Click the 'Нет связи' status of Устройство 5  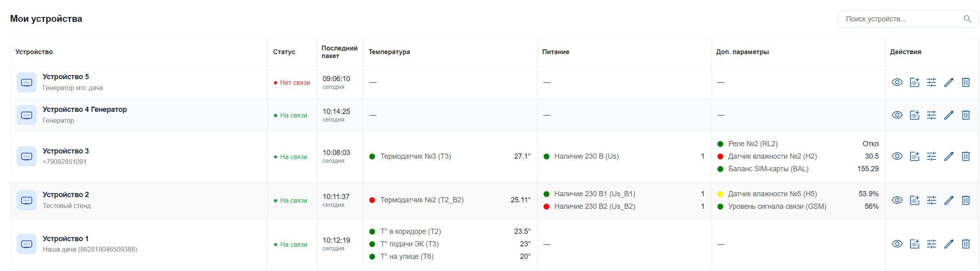(292, 82)
